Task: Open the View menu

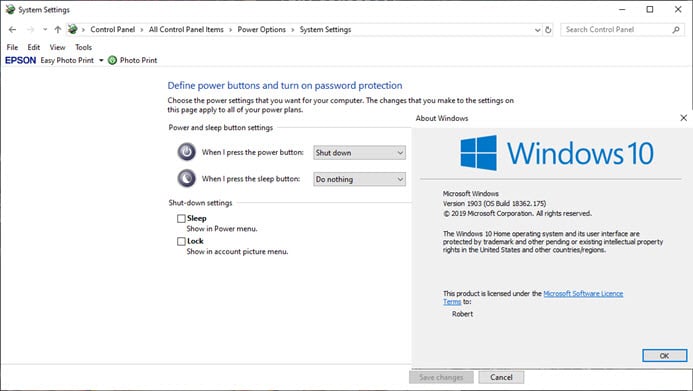Action: [57, 47]
